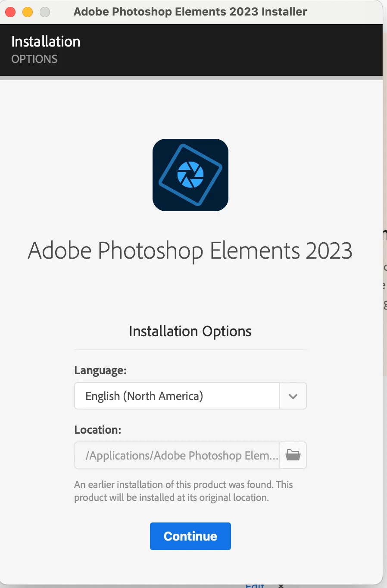
Task: Click the installer window title text
Action: [x=190, y=12]
